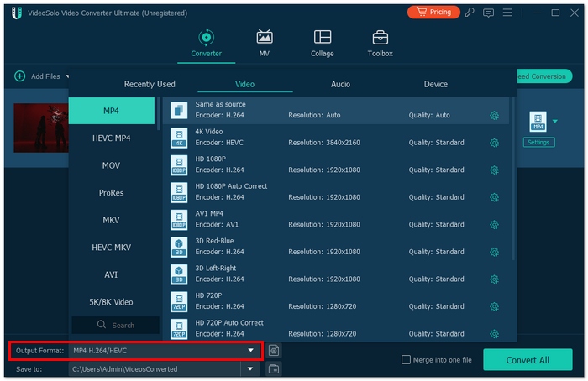
Task: Open the Collage module
Action: click(x=322, y=44)
